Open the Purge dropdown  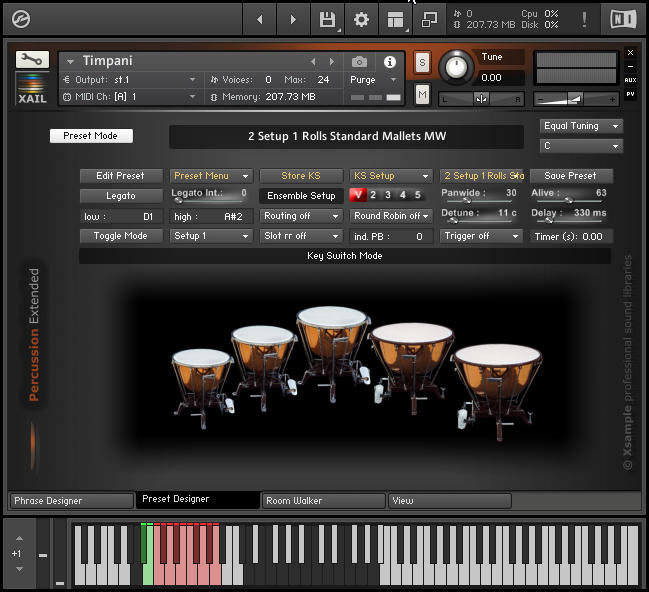[374, 79]
